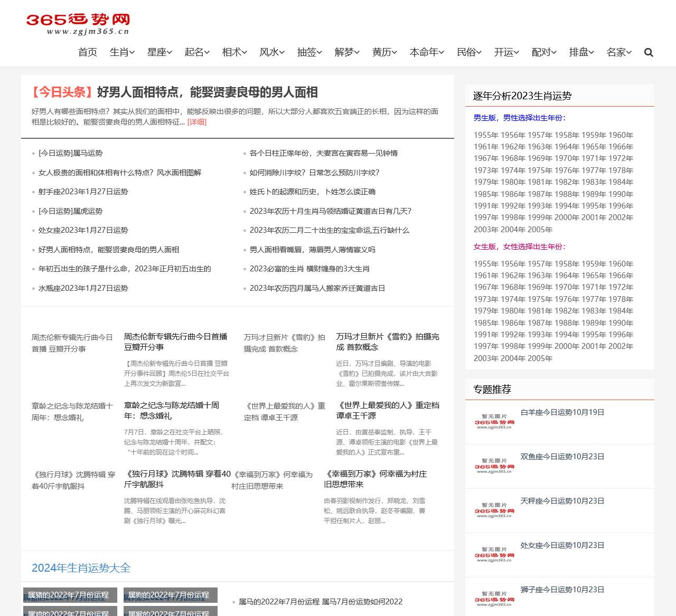Click 双鱼座今日运势 thumbnail image
676x616 pixels.
point(494,466)
